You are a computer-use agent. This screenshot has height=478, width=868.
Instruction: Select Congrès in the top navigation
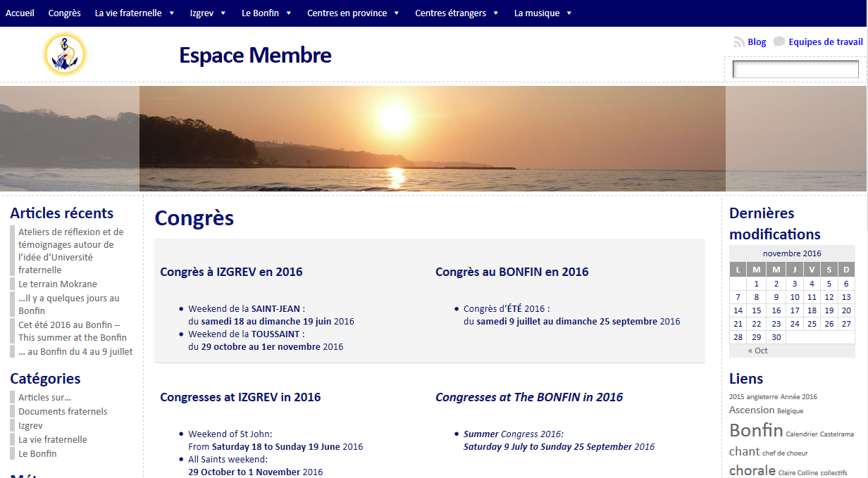(64, 13)
